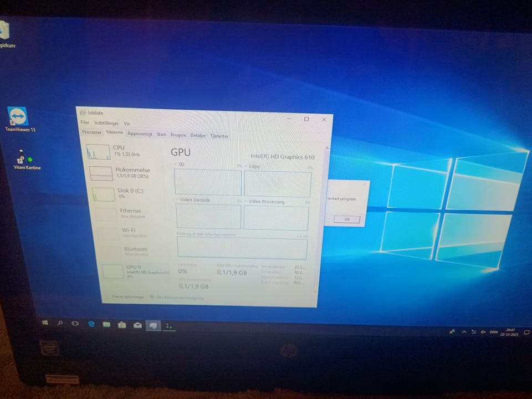Open the Vitani Kantine desktop shortcut
532x399 pixels.
pyautogui.click(x=27, y=160)
